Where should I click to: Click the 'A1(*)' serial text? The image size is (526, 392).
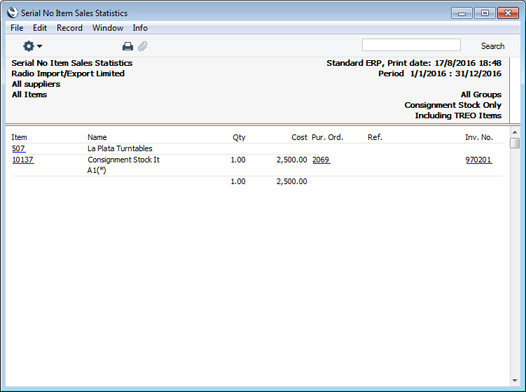click(x=97, y=170)
